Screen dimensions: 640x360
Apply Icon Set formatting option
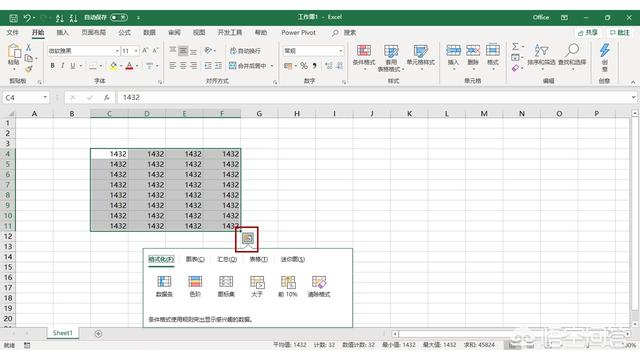tap(226, 286)
